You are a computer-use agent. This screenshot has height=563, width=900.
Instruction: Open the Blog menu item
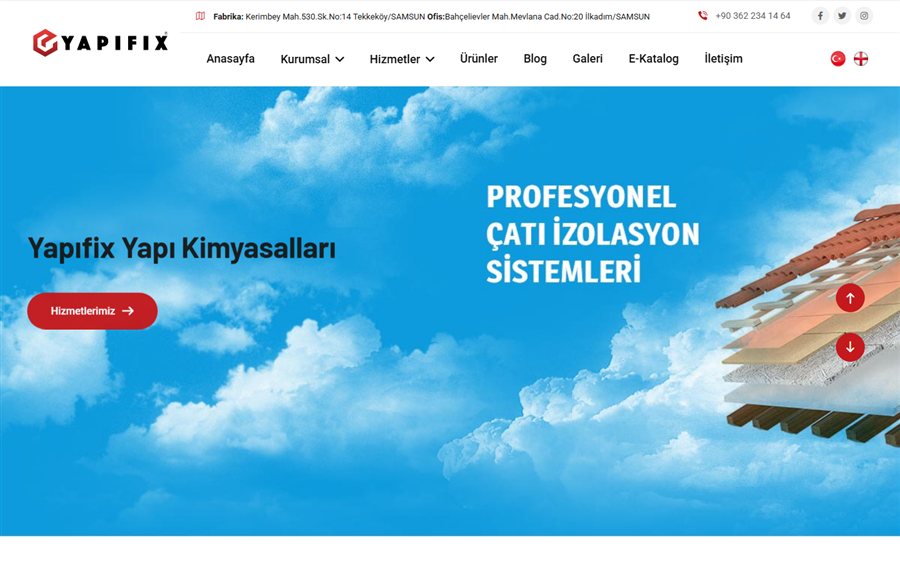[x=535, y=59]
